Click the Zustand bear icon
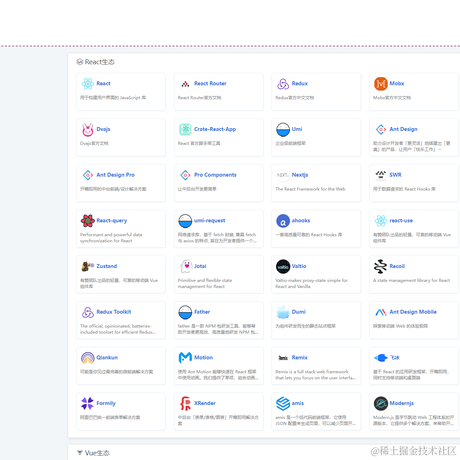The height and width of the screenshot is (460, 460). point(88,266)
